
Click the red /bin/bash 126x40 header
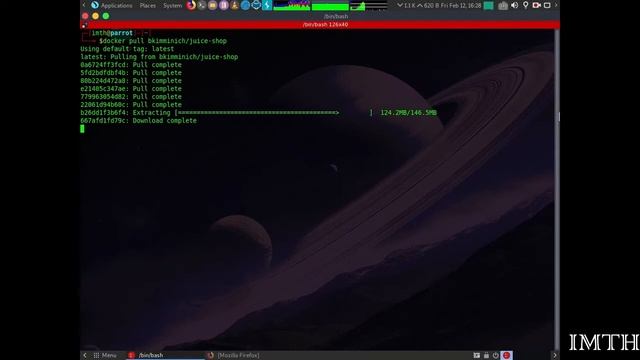[x=325, y=24]
